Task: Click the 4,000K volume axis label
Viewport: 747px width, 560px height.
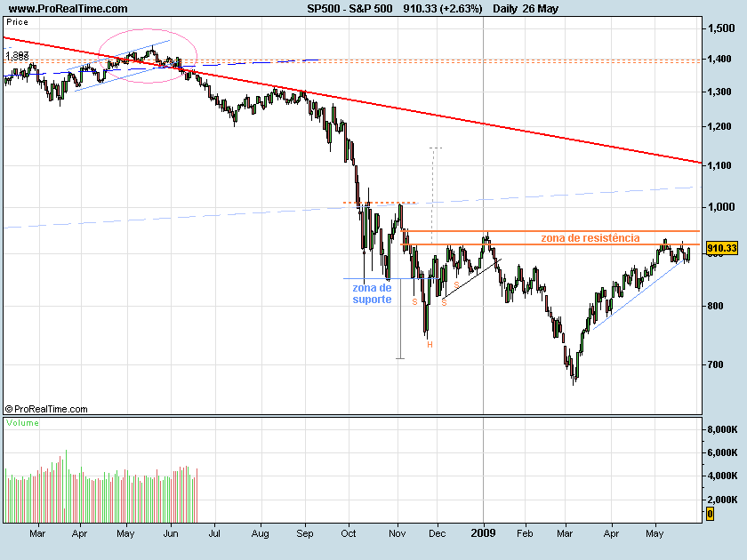Action: coord(722,476)
